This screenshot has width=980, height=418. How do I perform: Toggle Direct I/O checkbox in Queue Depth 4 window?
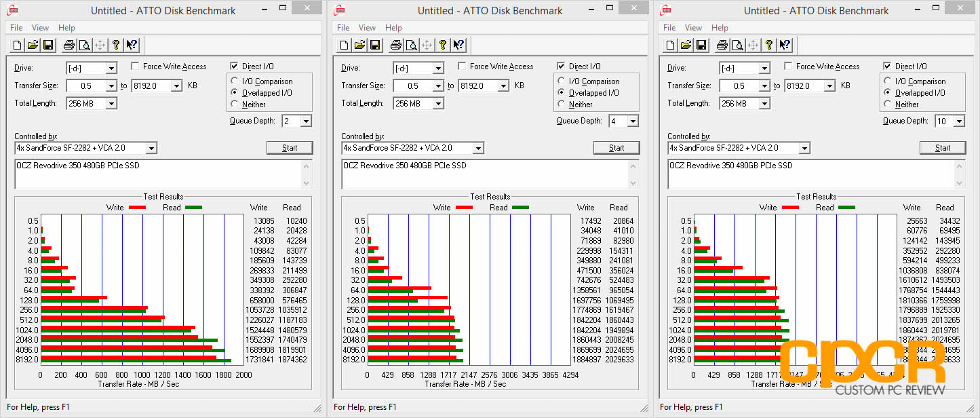pyautogui.click(x=562, y=66)
